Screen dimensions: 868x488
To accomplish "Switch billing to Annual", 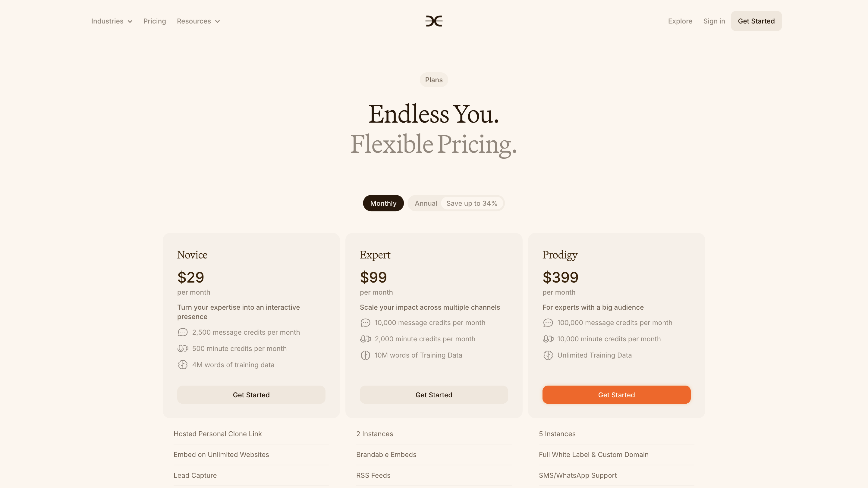I will click(x=426, y=203).
